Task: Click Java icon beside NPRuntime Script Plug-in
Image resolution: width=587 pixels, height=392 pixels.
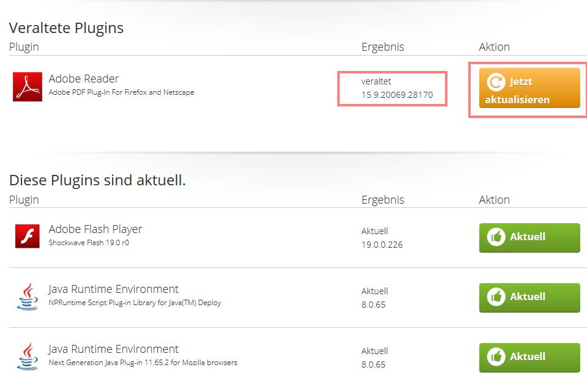Action: pyautogui.click(x=28, y=296)
